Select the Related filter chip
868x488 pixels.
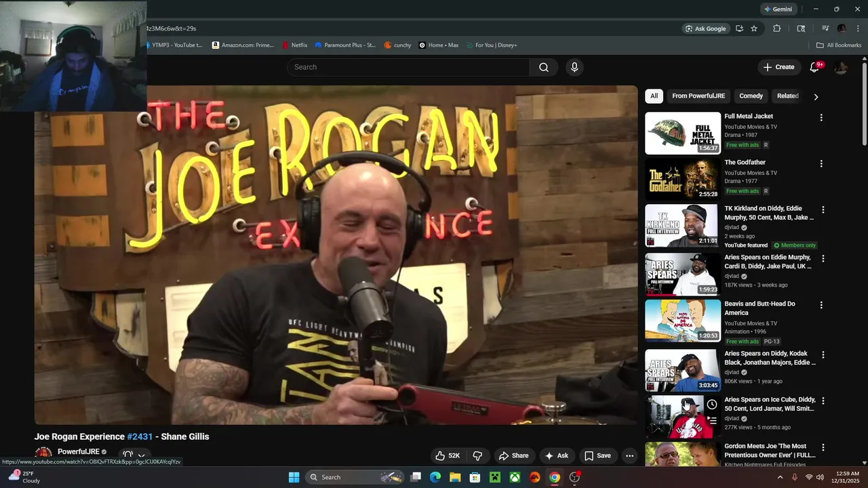tap(787, 96)
